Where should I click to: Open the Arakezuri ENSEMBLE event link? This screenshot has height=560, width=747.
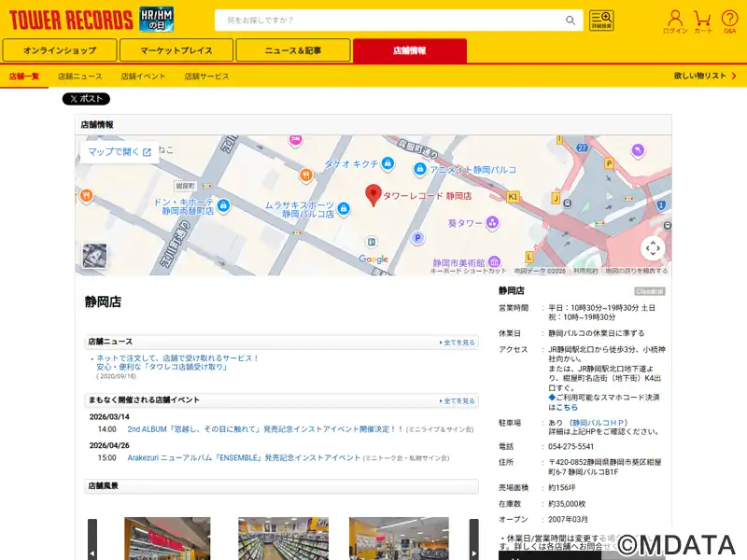pos(244,457)
